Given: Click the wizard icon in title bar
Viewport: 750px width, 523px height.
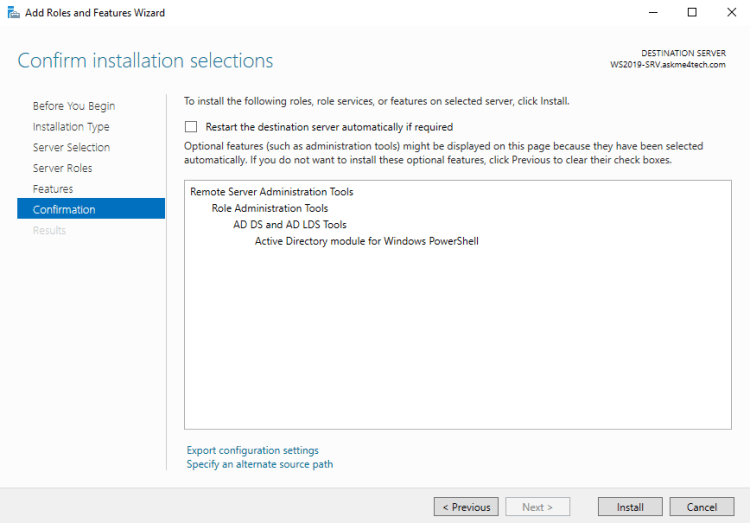Looking at the screenshot, I should (x=13, y=12).
